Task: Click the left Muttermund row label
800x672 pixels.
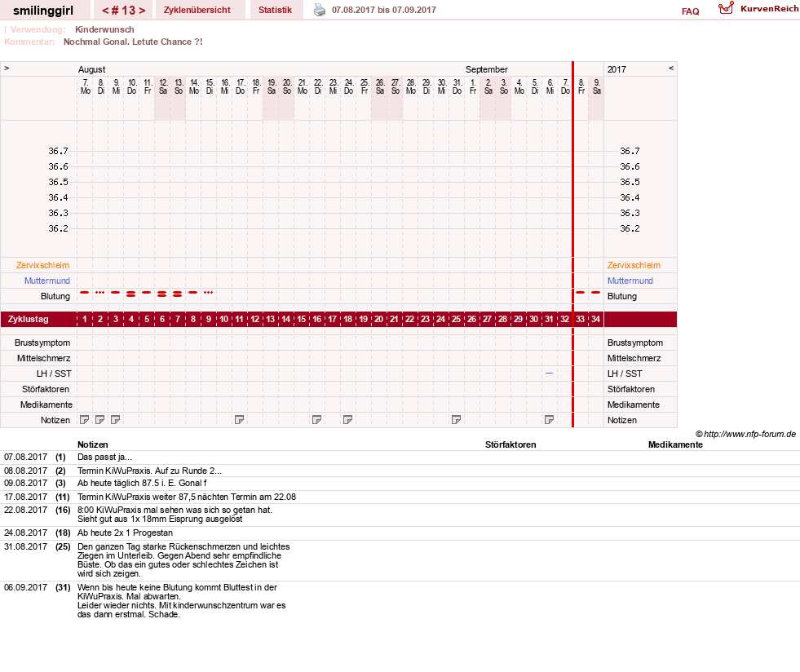Action: click(x=47, y=281)
